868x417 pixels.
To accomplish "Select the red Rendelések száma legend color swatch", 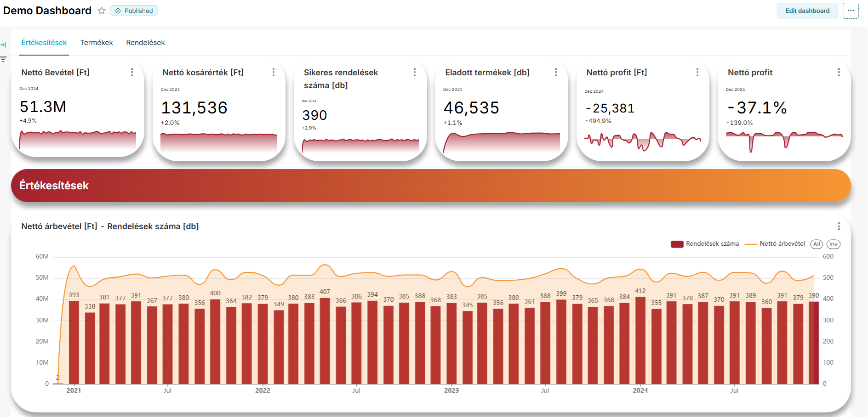I will (x=676, y=244).
